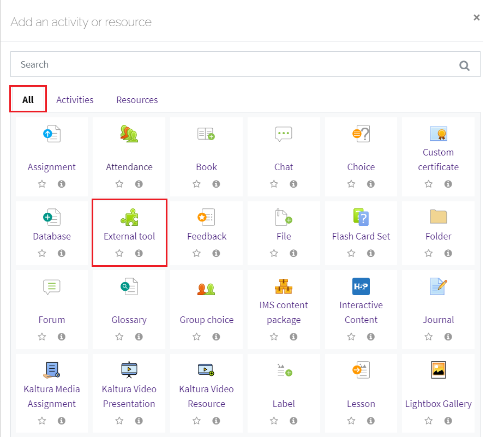Open the Lesson activity

click(361, 370)
